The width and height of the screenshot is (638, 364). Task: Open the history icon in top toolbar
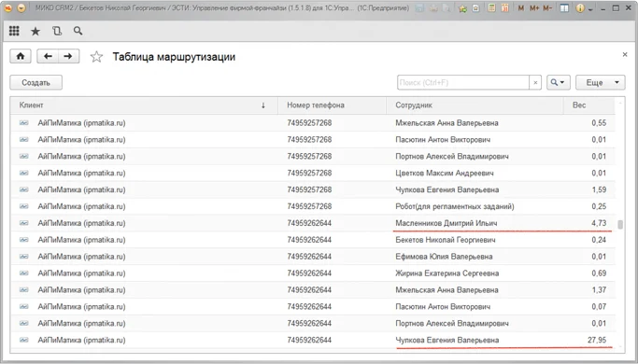[57, 31]
